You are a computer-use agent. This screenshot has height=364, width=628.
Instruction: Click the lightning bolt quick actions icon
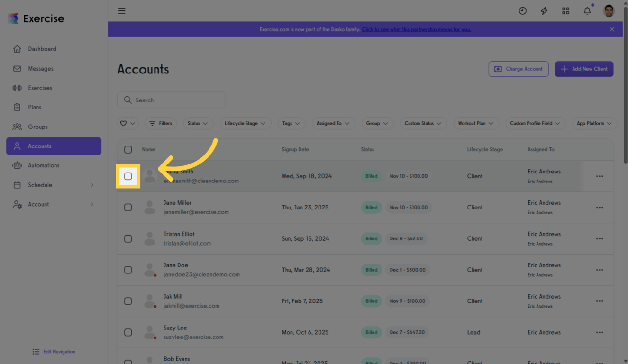544,10
